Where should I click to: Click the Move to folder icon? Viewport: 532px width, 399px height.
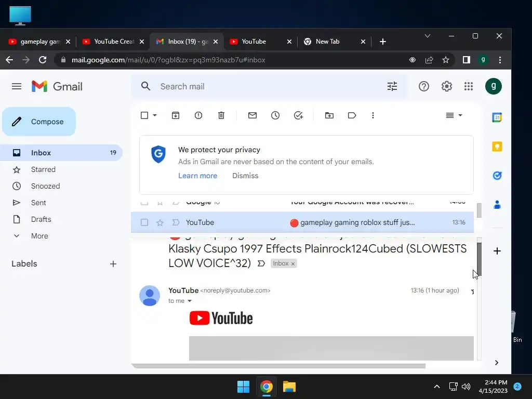pyautogui.click(x=329, y=115)
